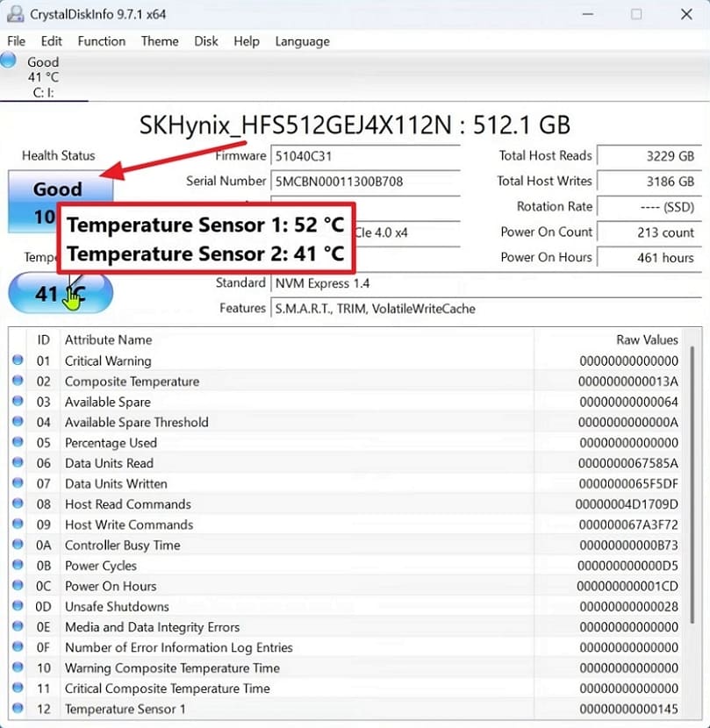Open the File menu
710x728 pixels.
pos(16,41)
